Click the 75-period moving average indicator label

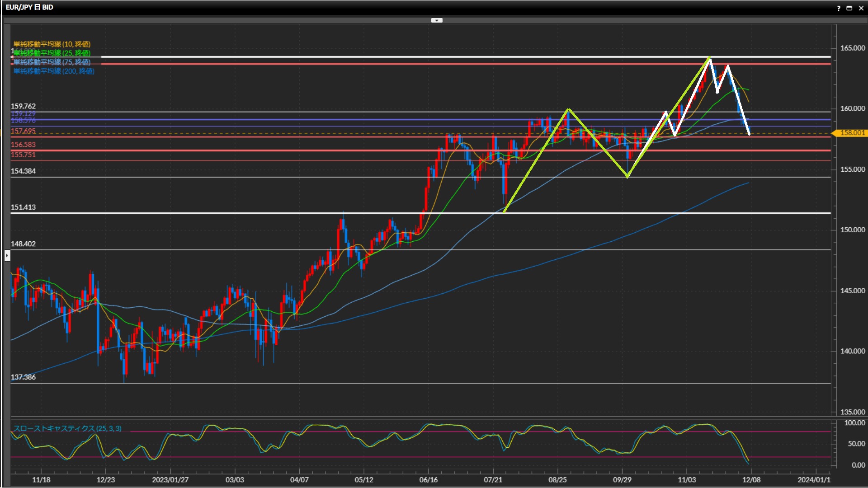click(52, 62)
